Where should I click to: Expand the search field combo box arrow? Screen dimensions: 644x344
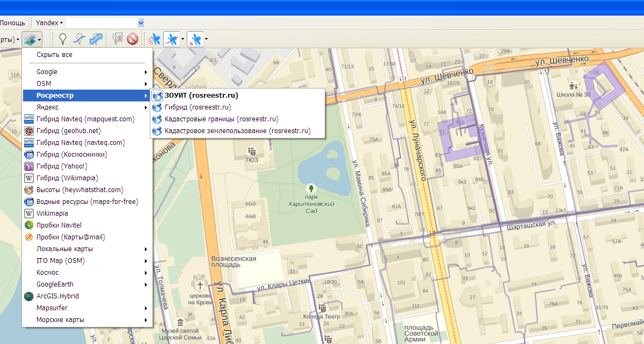(141, 23)
